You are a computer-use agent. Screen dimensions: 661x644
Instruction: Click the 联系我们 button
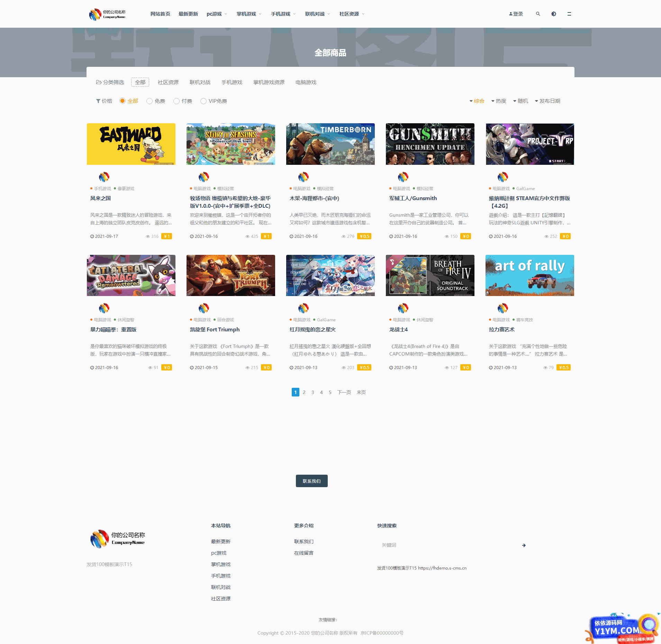click(x=312, y=481)
